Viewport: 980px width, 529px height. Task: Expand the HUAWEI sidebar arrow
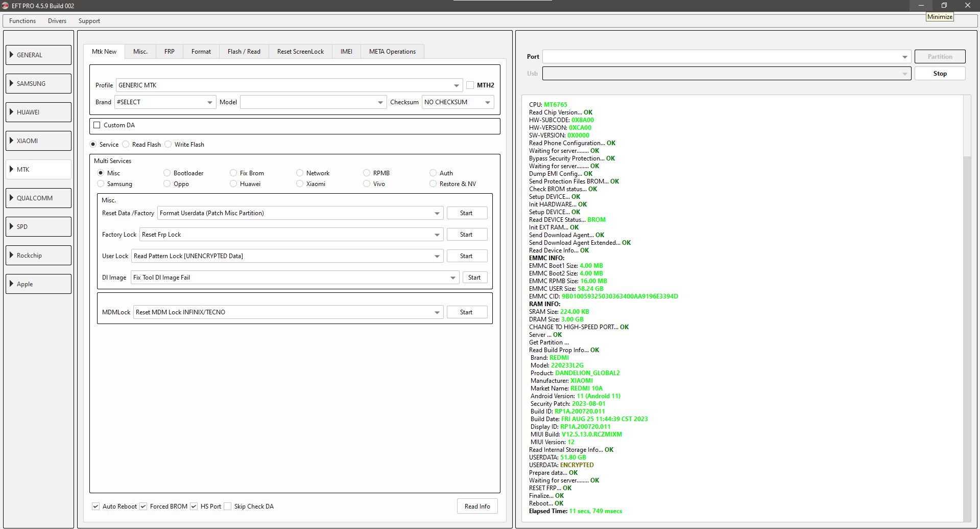[x=11, y=112]
